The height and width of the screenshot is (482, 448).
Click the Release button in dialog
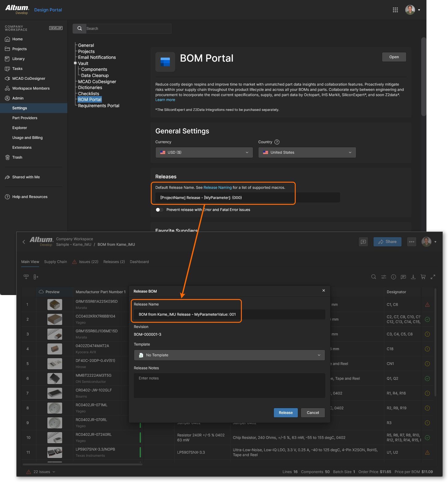pyautogui.click(x=286, y=413)
